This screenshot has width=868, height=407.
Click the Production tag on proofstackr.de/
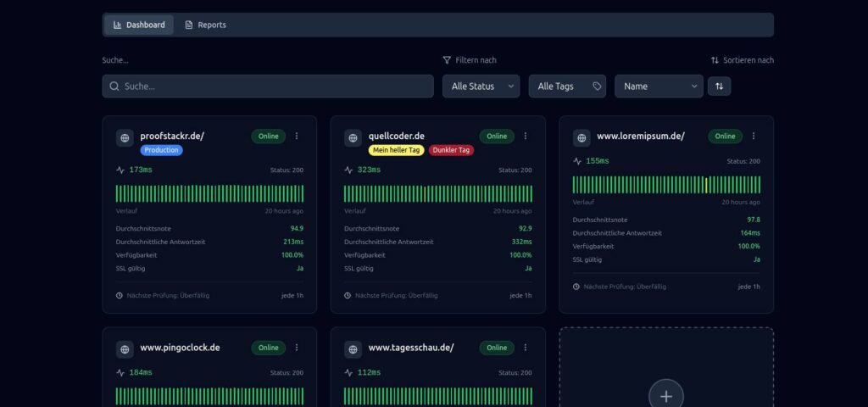click(161, 150)
